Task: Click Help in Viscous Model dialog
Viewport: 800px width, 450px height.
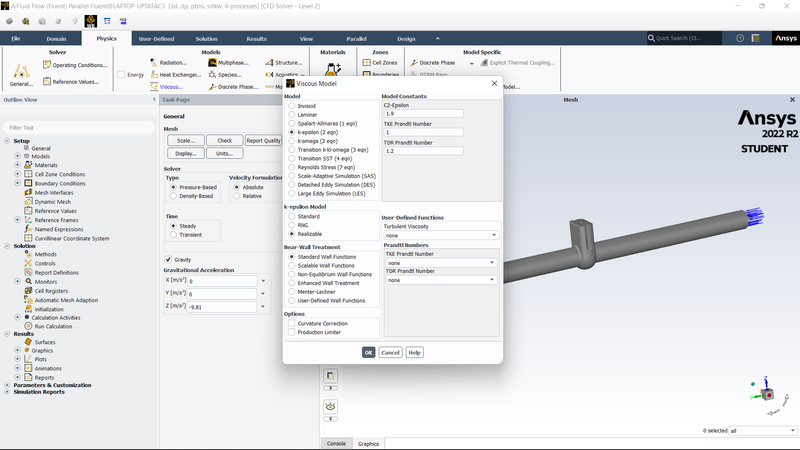Action: pyautogui.click(x=414, y=353)
